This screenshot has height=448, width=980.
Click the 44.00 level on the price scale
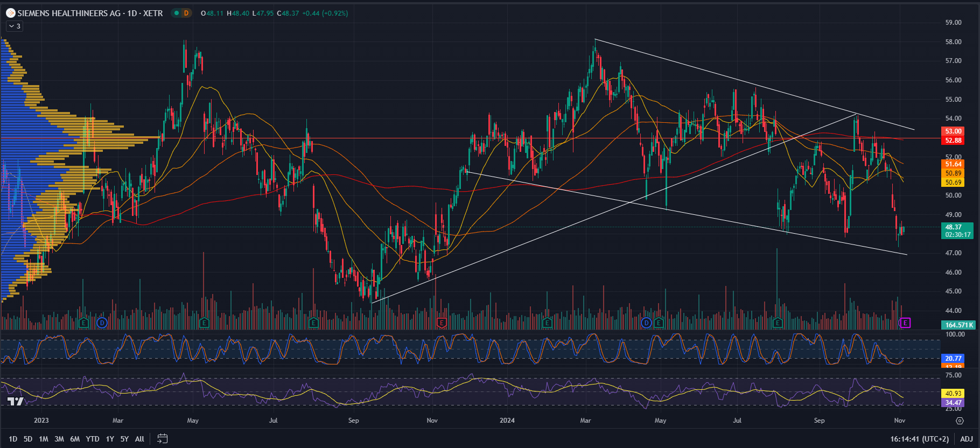coord(953,311)
